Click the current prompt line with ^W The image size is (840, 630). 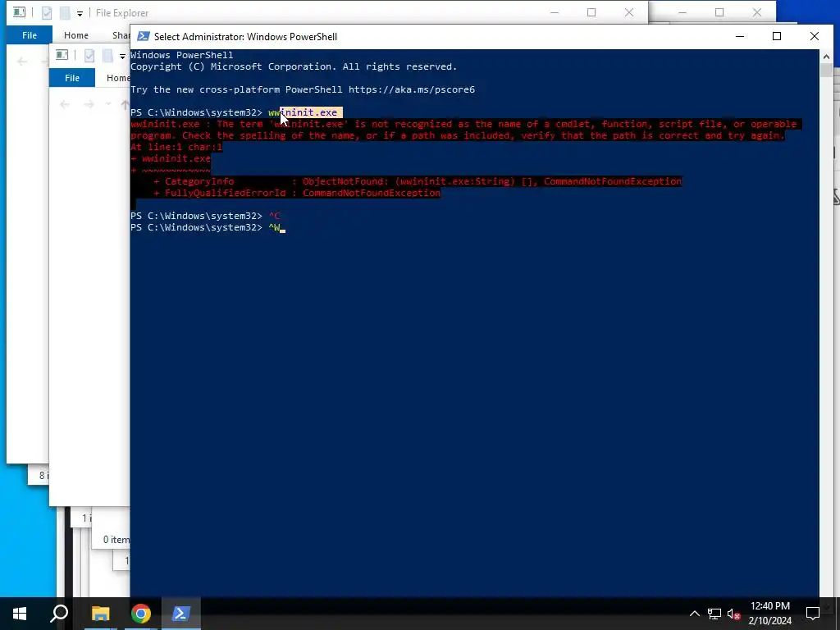click(x=208, y=228)
